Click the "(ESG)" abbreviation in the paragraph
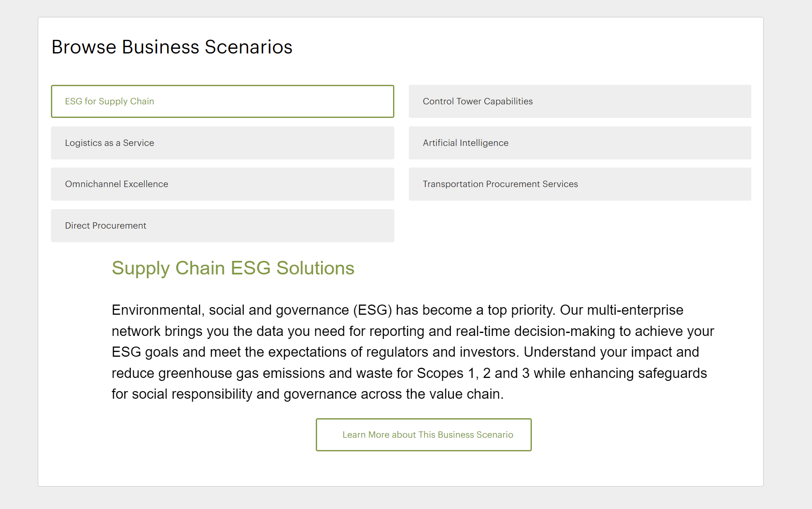The width and height of the screenshot is (812, 509). (372, 310)
